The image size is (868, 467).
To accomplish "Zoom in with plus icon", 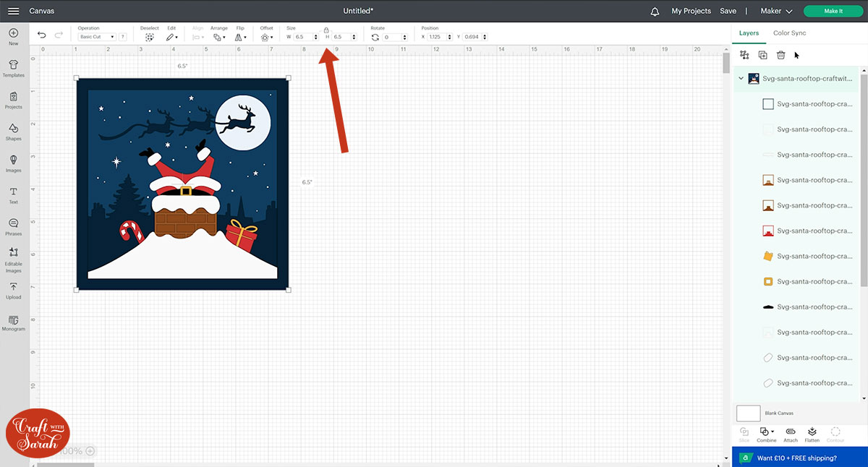I will 90,450.
